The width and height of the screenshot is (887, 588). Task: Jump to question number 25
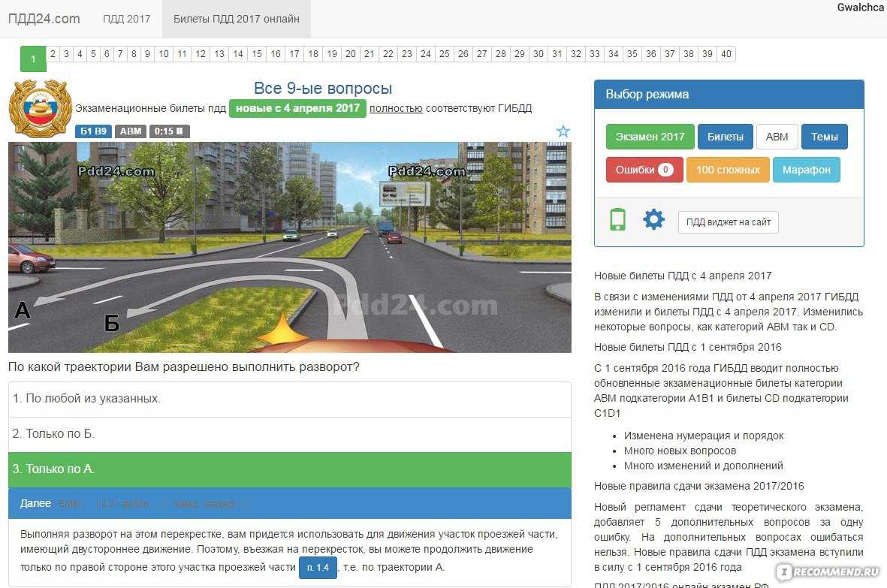tap(445, 54)
